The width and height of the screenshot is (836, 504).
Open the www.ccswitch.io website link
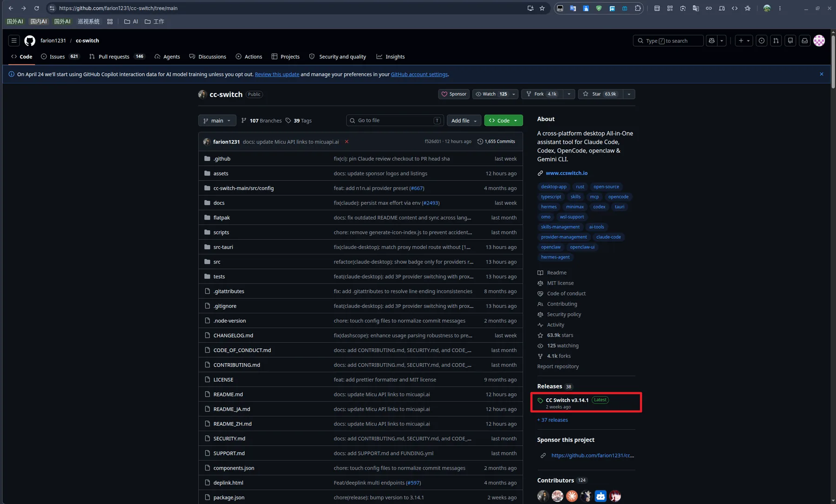point(567,173)
